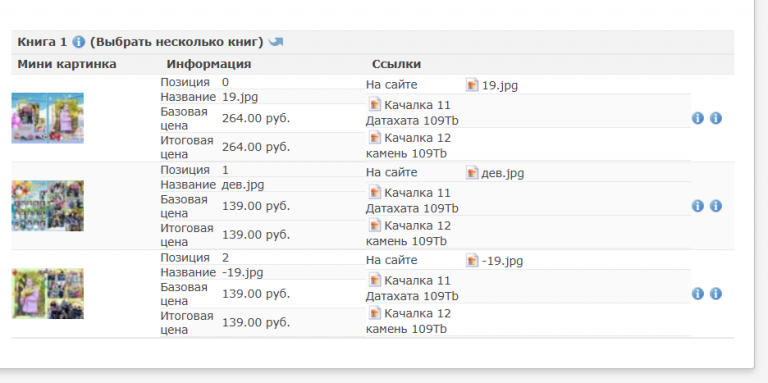Image resolution: width=768 pixels, height=383 pixels.
Task: Open the thumbnail of 19.jpg
Action: [48, 118]
